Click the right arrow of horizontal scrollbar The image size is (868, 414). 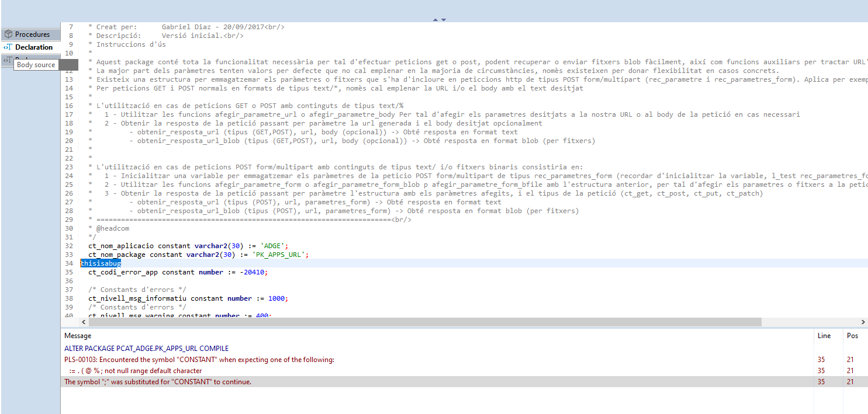(x=863, y=322)
